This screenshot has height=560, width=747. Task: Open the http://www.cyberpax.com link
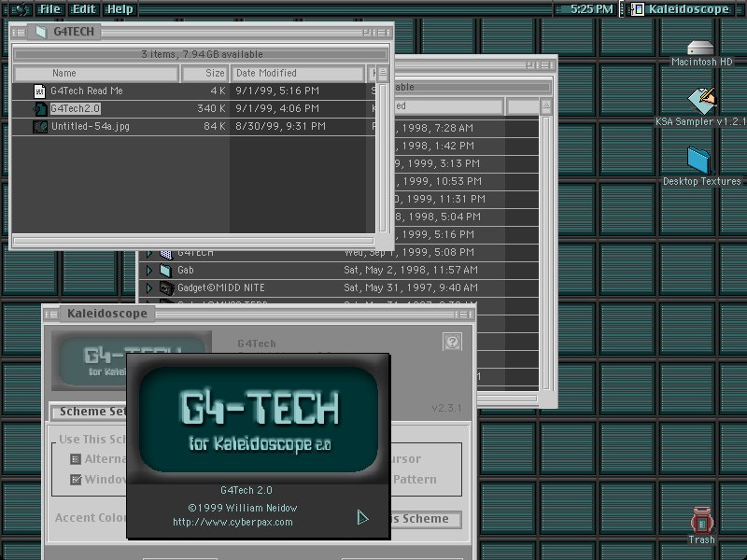(x=233, y=522)
